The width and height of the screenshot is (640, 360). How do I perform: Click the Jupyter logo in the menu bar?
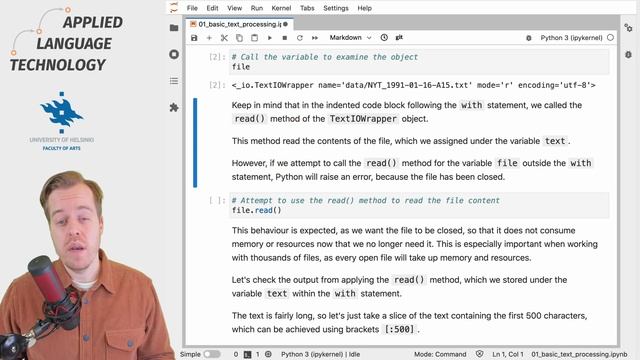pyautogui.click(x=174, y=7)
